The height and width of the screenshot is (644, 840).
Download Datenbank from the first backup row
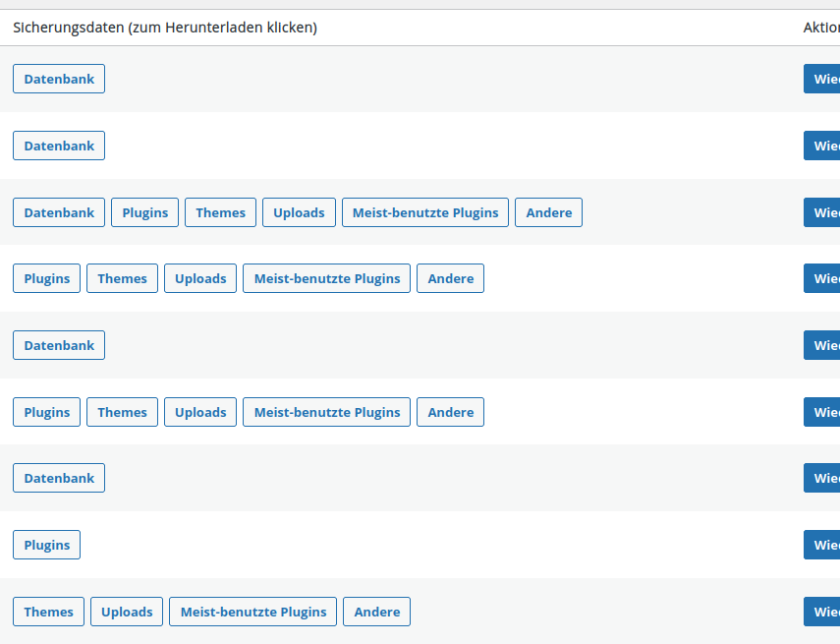59,79
